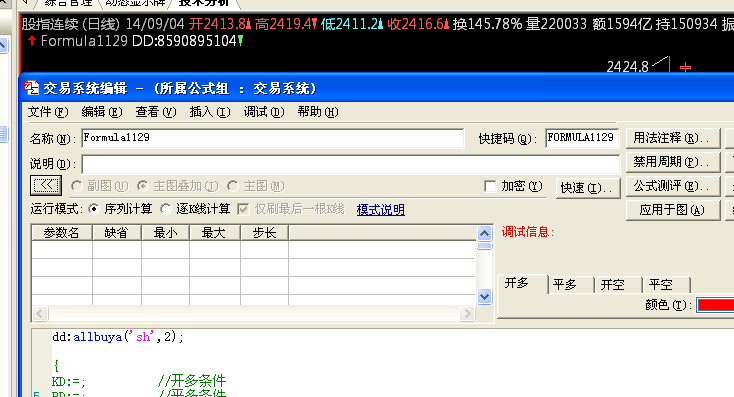This screenshot has width=734, height=397.
Task: Click the 公式测评(E) button
Action: tap(673, 186)
